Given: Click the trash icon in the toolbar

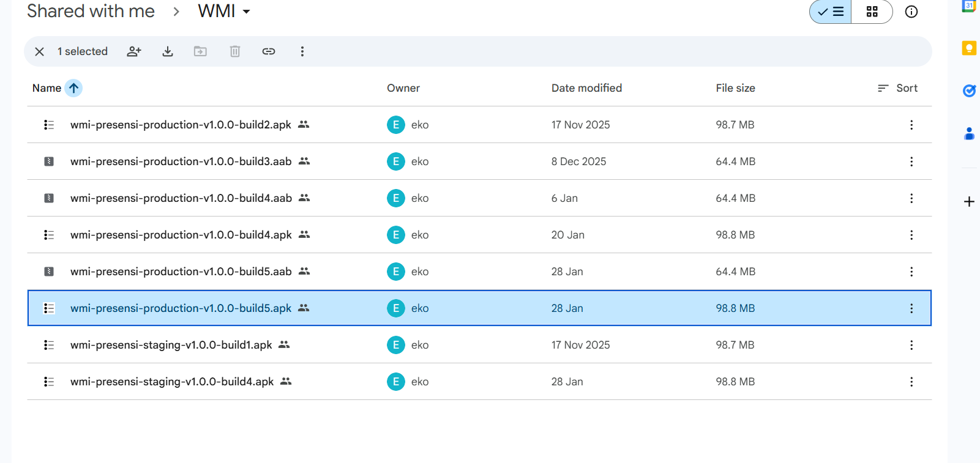Looking at the screenshot, I should 235,51.
